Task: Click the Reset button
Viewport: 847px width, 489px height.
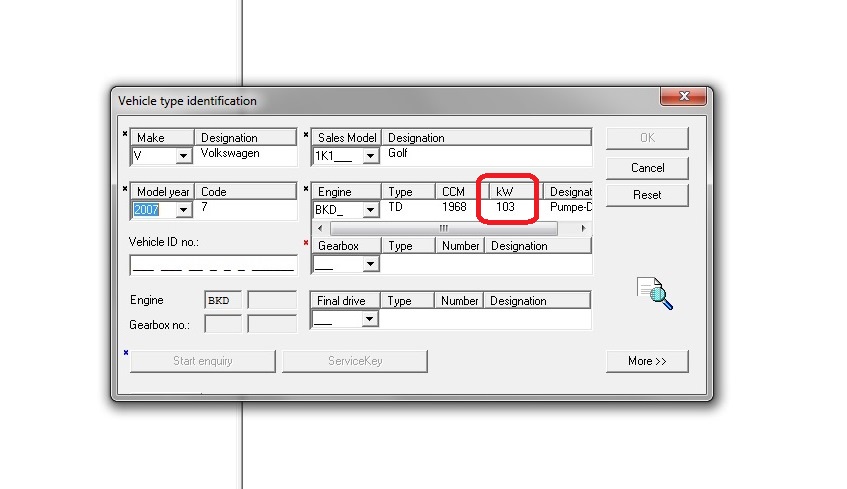Action: pyautogui.click(x=647, y=195)
